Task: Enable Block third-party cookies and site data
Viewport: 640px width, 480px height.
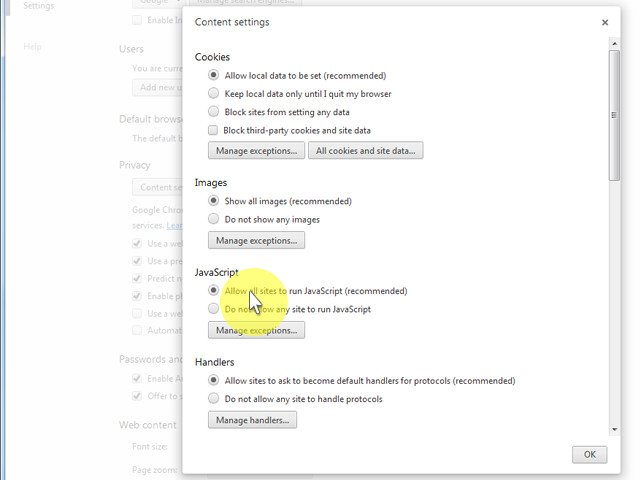Action: (214, 130)
